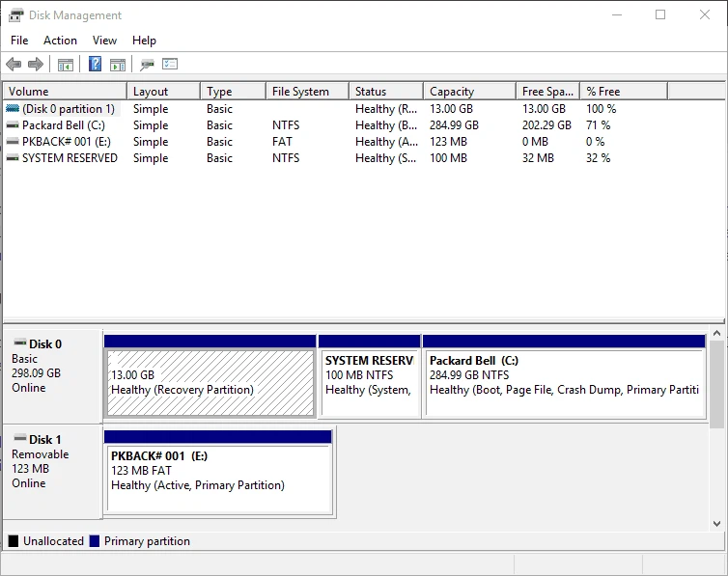The image size is (728, 576).
Task: Sort by File System column header
Action: coord(300,92)
